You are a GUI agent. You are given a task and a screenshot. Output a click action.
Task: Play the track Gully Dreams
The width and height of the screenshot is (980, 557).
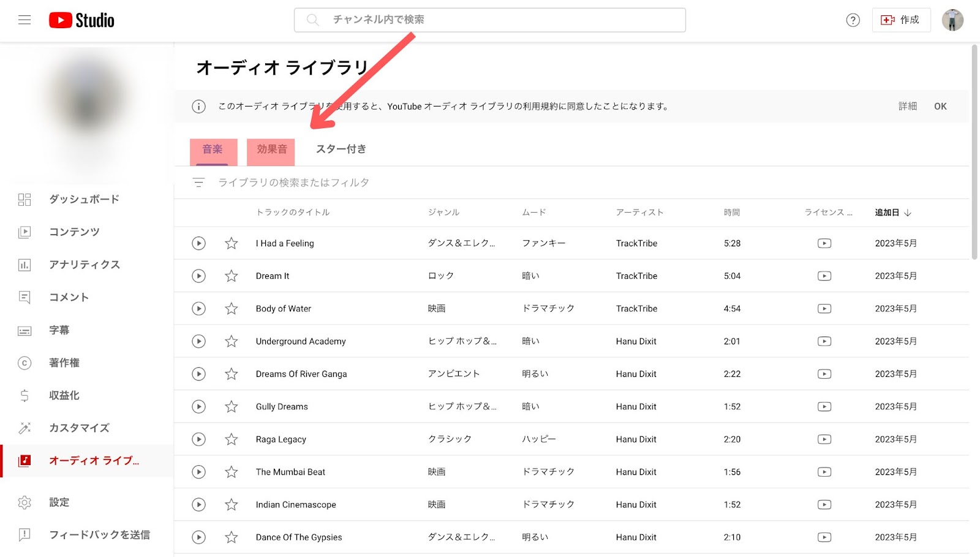(198, 406)
